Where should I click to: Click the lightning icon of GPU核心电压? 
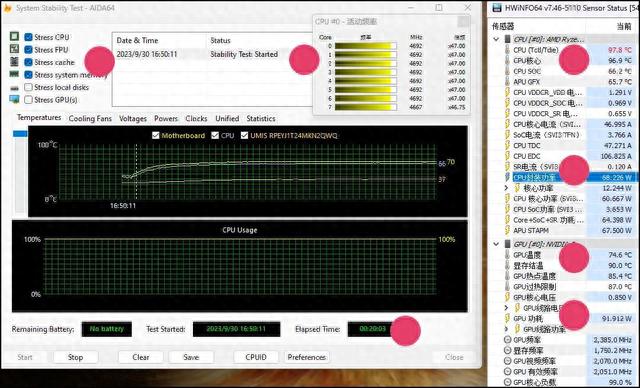click(x=507, y=297)
